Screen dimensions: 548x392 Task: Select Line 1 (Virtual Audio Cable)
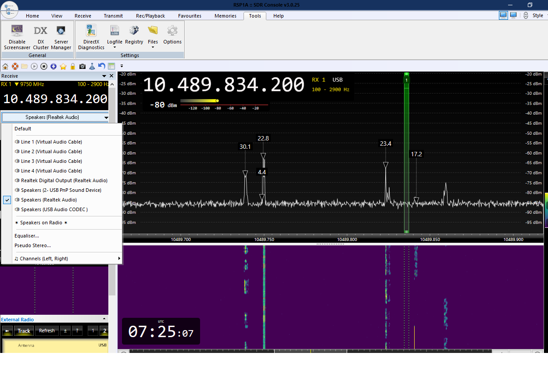tap(51, 142)
